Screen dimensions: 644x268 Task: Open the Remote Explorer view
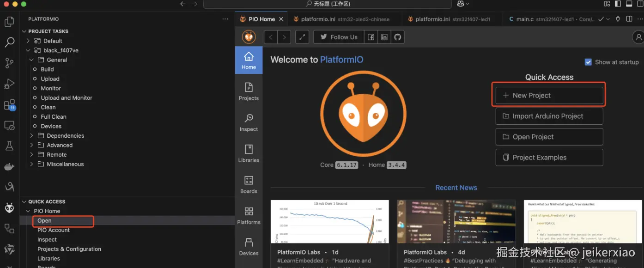tap(9, 125)
